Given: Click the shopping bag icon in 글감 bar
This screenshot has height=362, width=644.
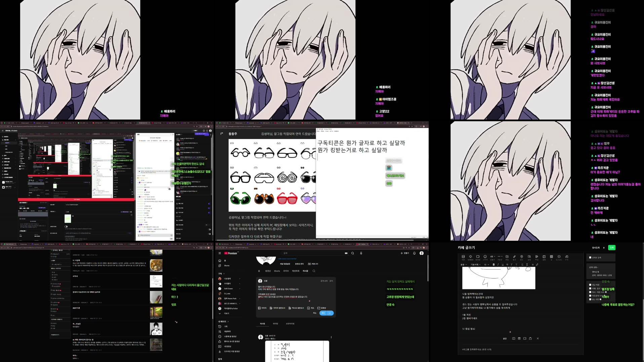Looking at the screenshot, I should pyautogui.click(x=530, y=338).
